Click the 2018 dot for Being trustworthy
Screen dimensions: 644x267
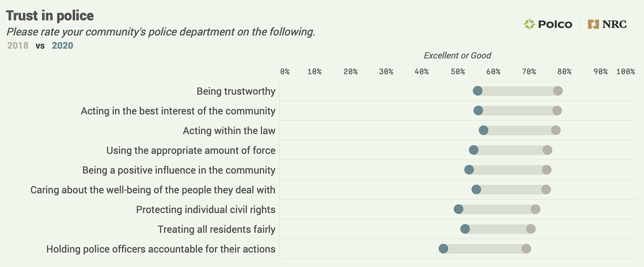[558, 91]
